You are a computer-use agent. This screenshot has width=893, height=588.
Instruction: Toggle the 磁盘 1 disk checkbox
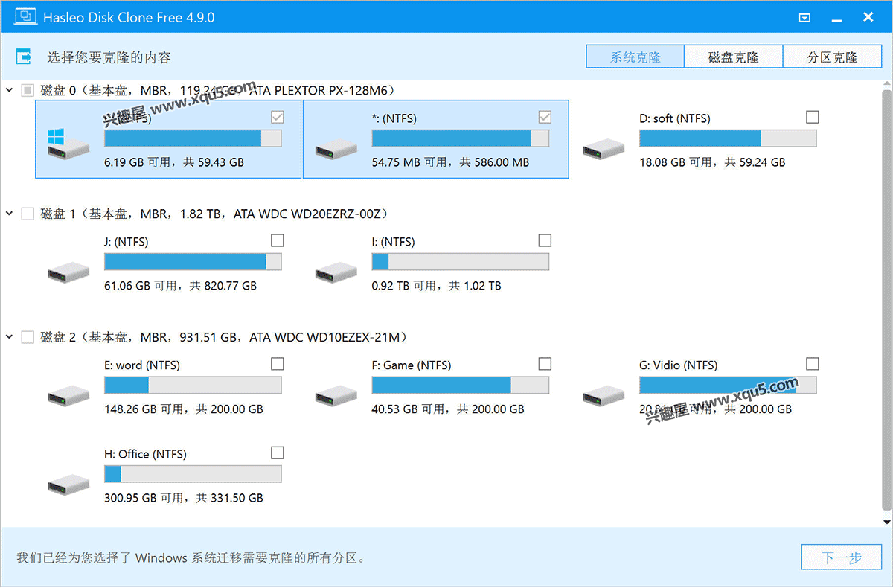pos(28,214)
